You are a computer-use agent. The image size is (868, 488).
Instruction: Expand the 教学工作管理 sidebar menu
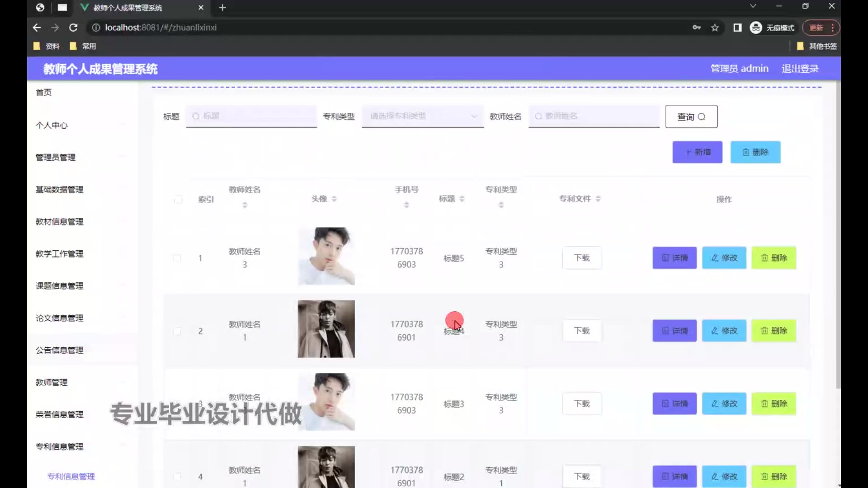[82, 253]
